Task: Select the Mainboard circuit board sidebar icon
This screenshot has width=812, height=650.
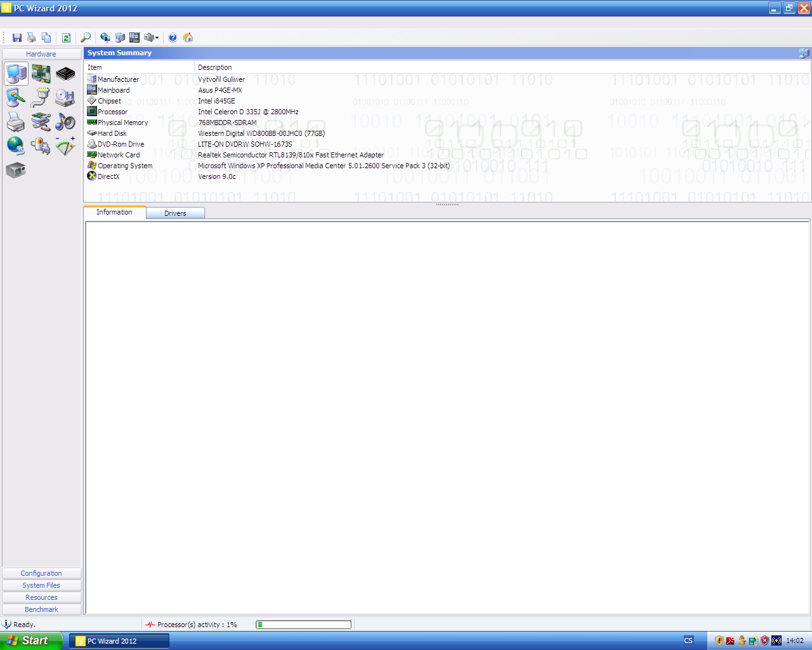Action: click(41, 74)
